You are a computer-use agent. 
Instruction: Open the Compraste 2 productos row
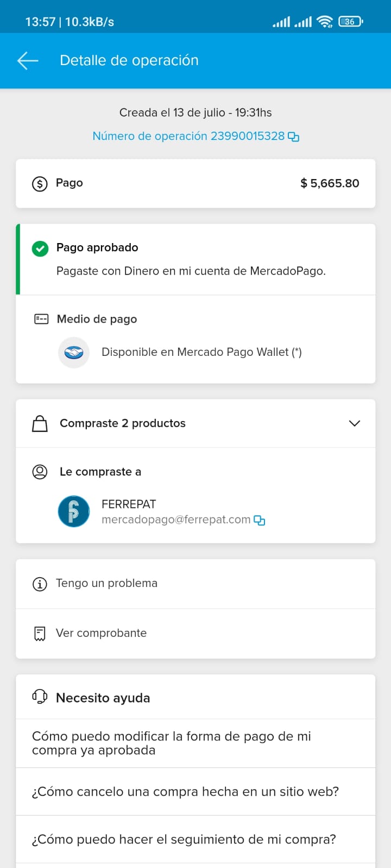click(195, 423)
